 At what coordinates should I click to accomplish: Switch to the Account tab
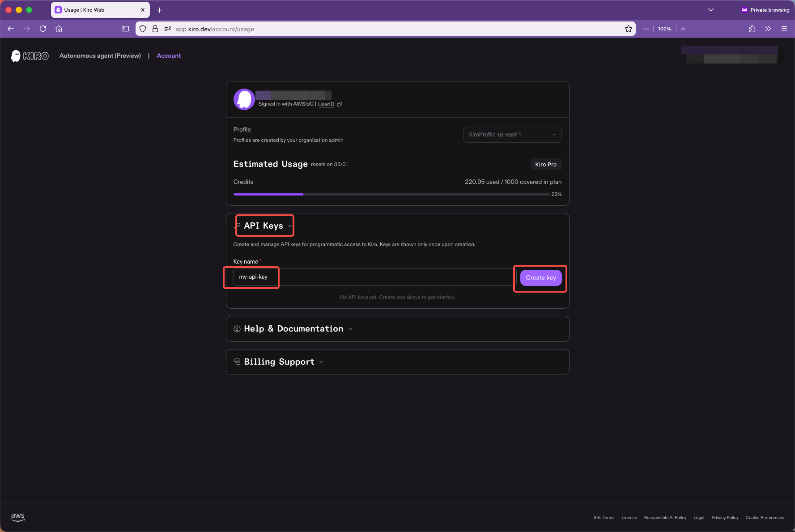tap(169, 56)
